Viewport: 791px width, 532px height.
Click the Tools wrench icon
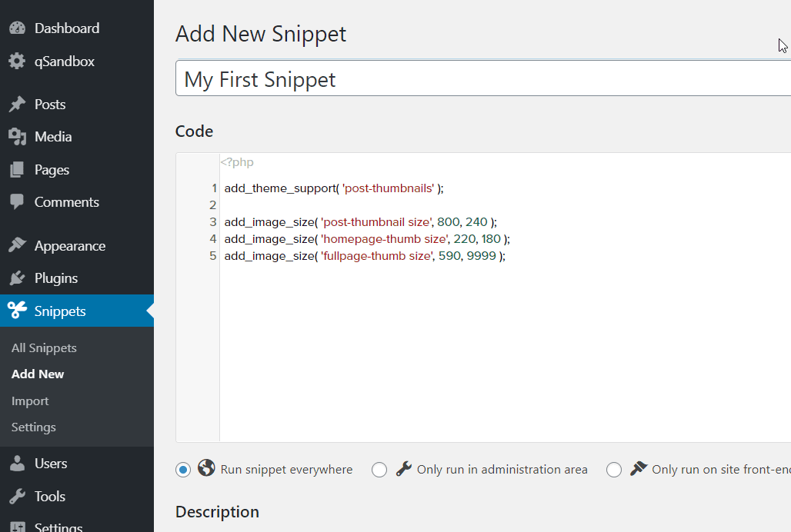17,496
